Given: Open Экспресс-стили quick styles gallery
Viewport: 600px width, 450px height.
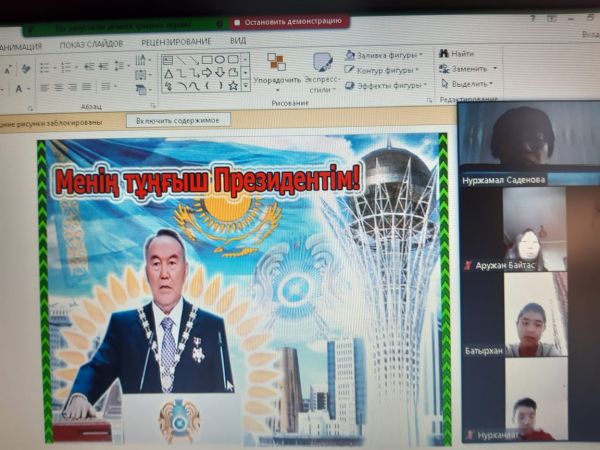Looking at the screenshot, I should pyautogui.click(x=322, y=63).
